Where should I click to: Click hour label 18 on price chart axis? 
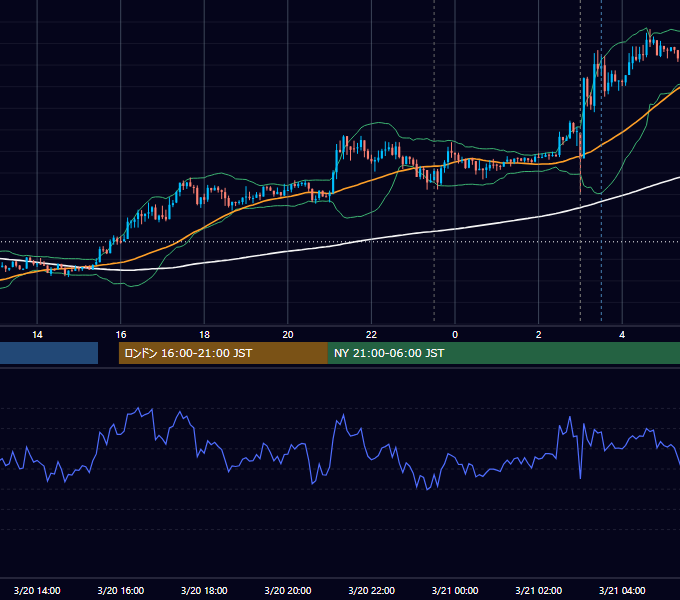(204, 335)
